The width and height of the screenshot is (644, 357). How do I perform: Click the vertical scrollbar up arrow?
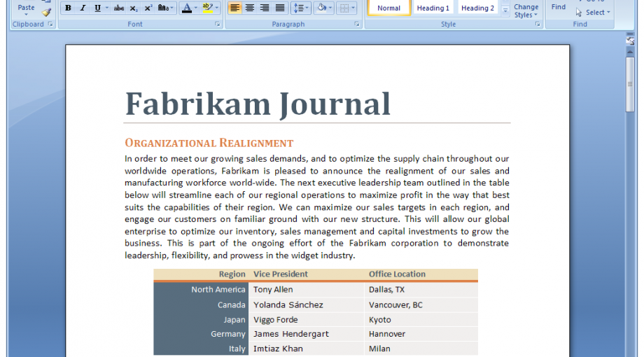coord(630,50)
